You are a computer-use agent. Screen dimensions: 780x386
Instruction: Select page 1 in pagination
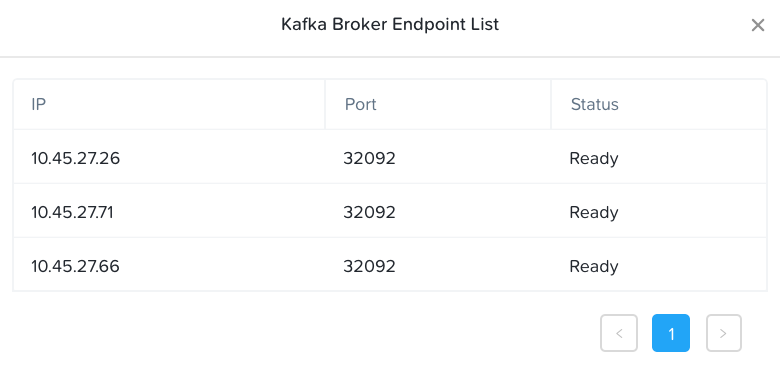point(671,333)
